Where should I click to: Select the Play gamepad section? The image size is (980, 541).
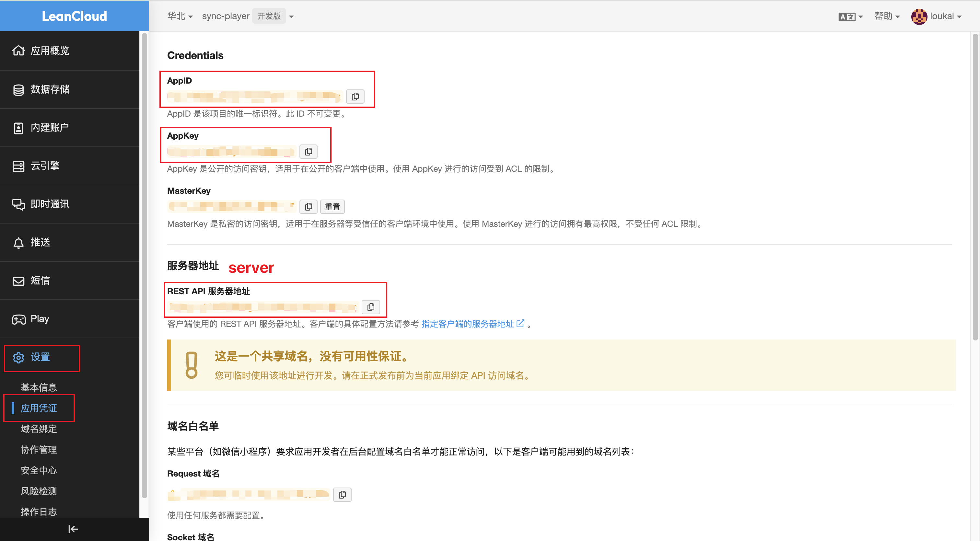40,319
